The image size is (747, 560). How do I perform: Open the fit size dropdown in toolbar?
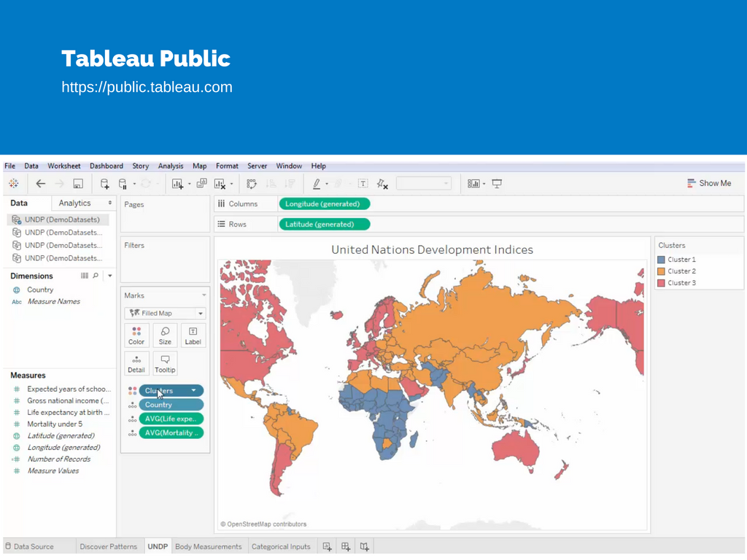pyautogui.click(x=424, y=183)
